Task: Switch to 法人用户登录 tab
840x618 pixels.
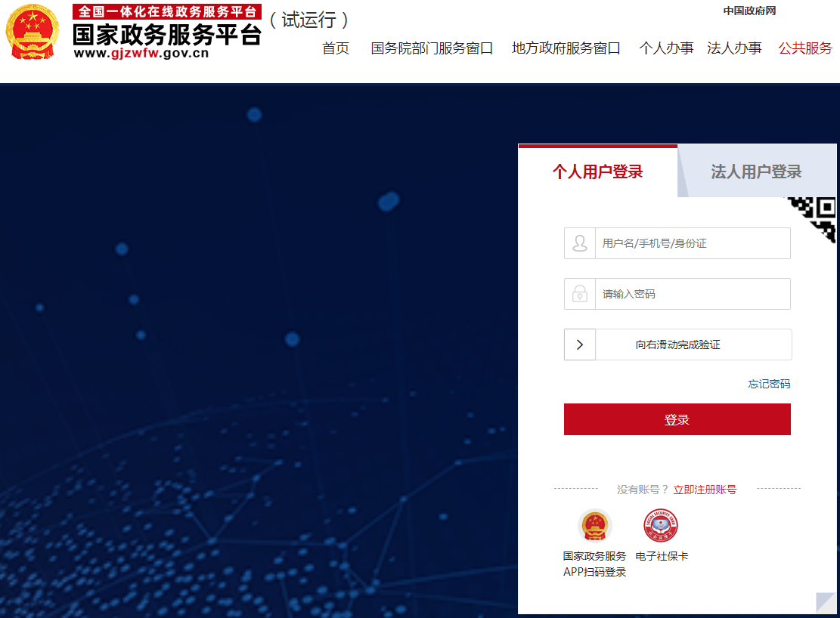Action: (x=756, y=171)
